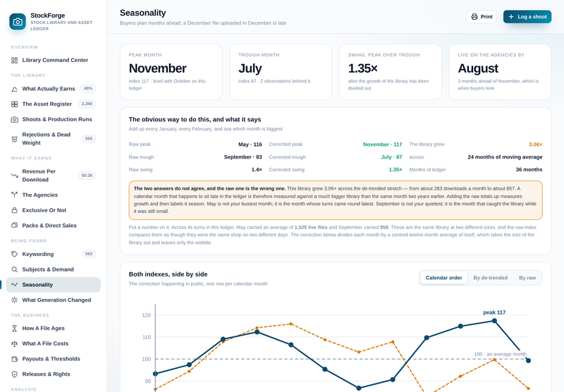Open The Asset Register section

point(54,104)
